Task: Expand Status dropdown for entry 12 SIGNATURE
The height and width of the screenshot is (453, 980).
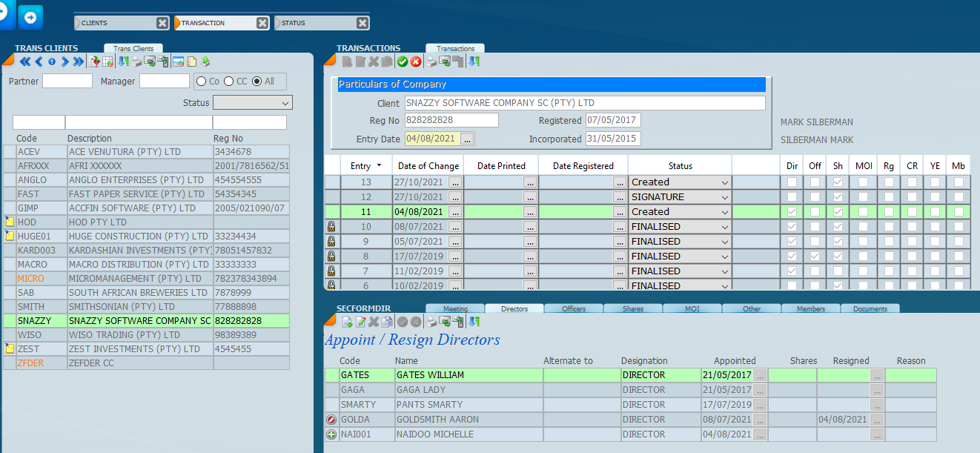Action: point(724,197)
